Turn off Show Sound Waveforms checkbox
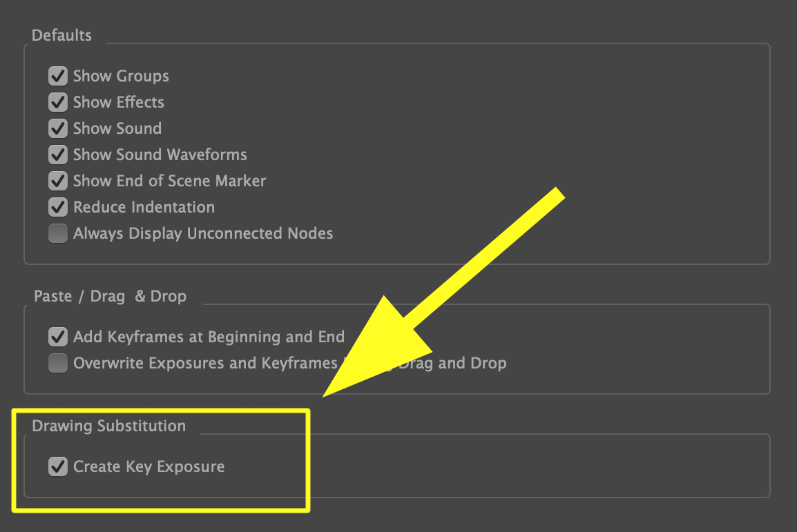 click(x=58, y=155)
